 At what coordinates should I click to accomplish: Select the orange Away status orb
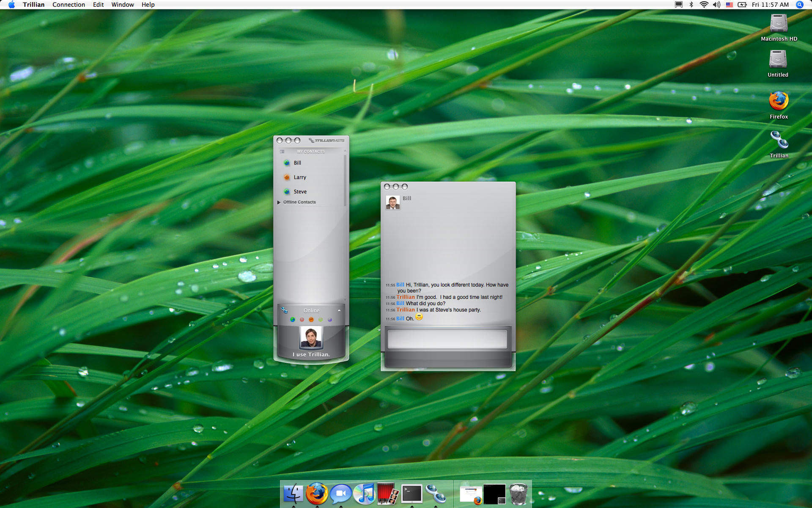pos(311,320)
